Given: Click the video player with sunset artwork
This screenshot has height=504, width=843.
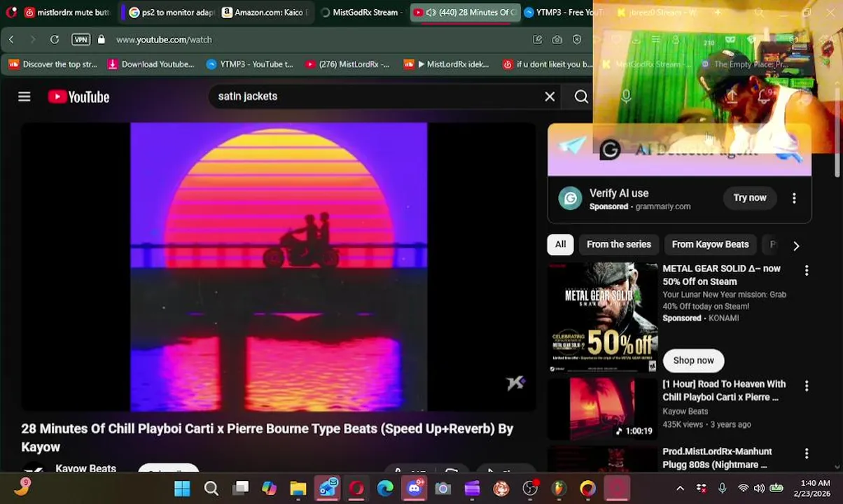Looking at the screenshot, I should (x=279, y=267).
